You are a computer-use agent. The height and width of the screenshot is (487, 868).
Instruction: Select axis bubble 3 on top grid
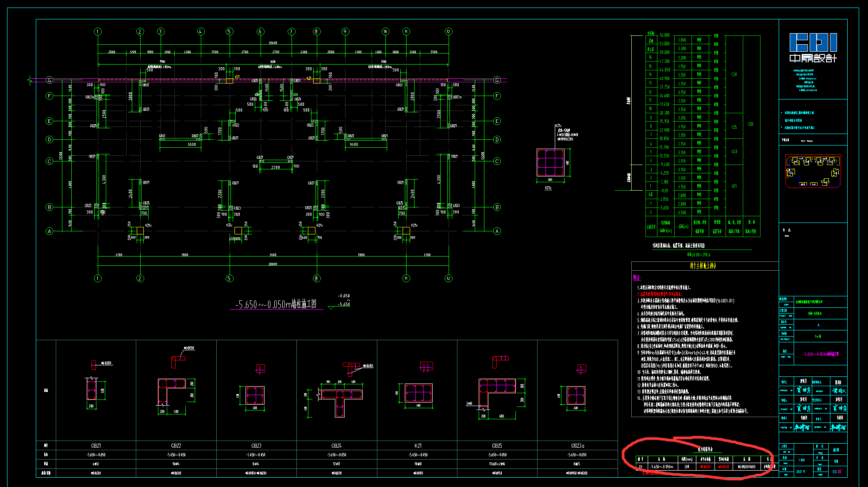(161, 31)
